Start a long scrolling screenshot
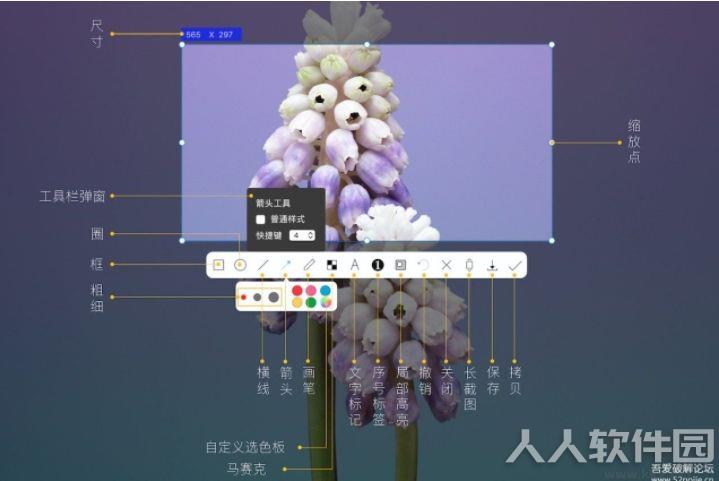This screenshot has width=719, height=481. point(469,265)
